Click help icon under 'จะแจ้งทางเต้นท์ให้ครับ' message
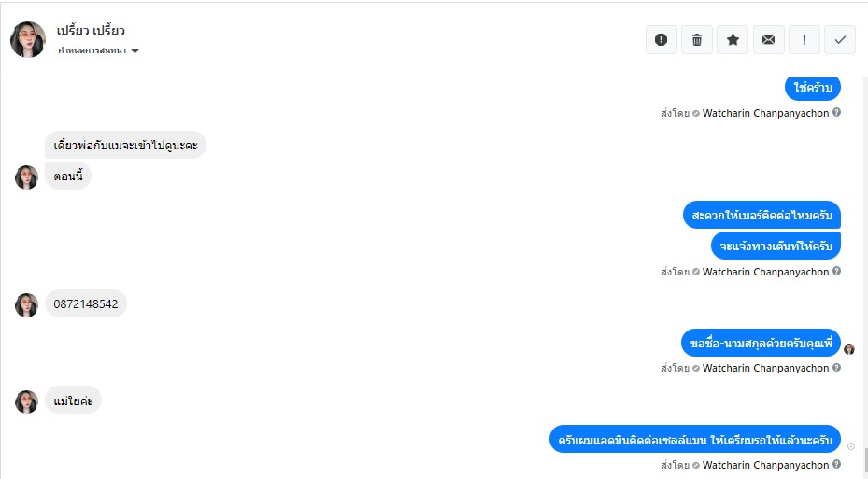This screenshot has height=479, width=868. click(x=836, y=272)
